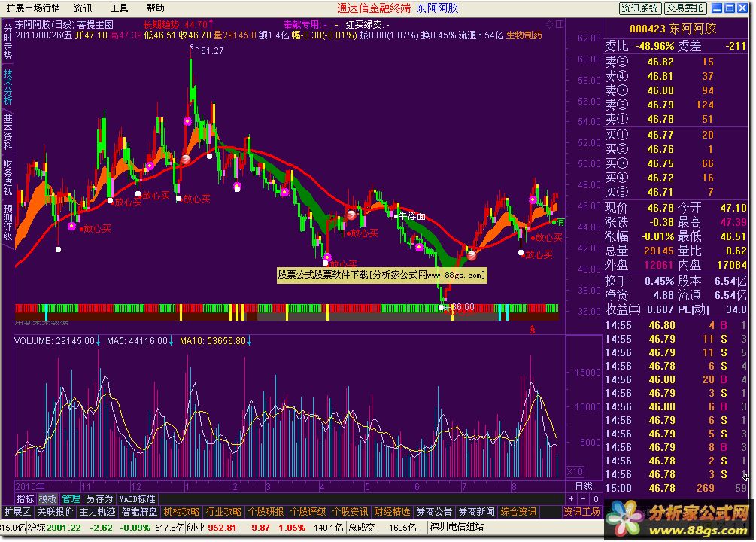Click the plus zoom-in button
756x542 pixels.
(x=572, y=499)
